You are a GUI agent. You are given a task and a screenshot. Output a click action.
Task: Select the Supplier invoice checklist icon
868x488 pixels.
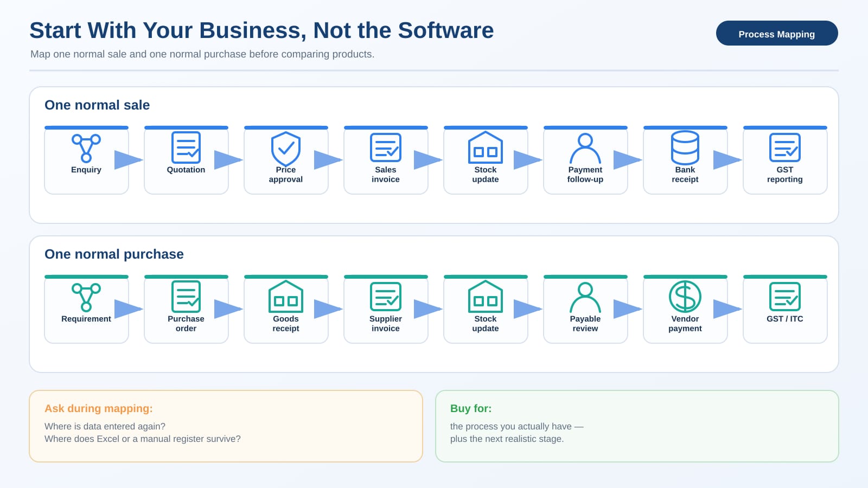click(x=386, y=297)
